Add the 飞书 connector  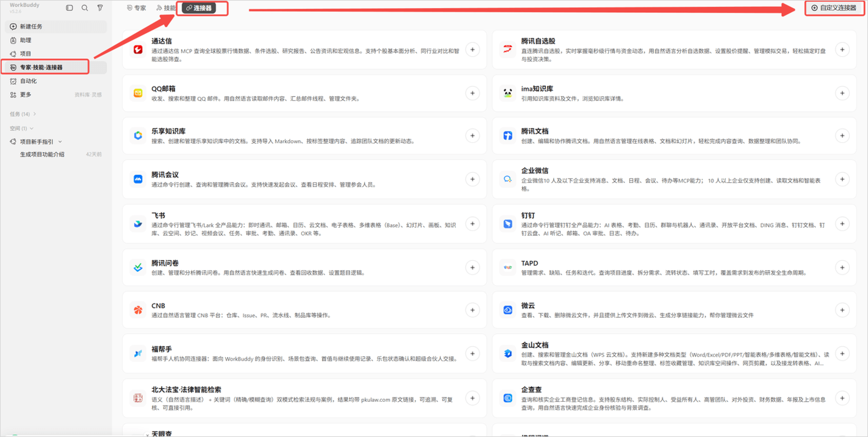click(472, 224)
